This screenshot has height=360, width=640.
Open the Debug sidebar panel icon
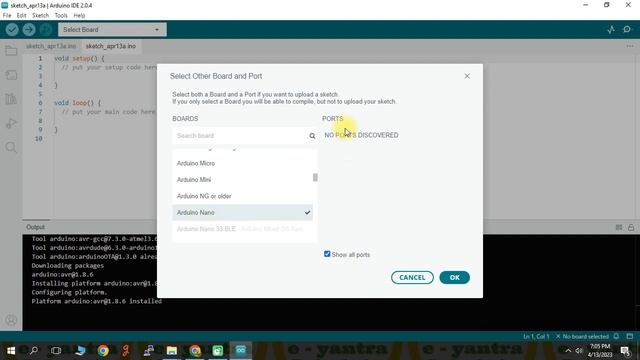point(11,123)
